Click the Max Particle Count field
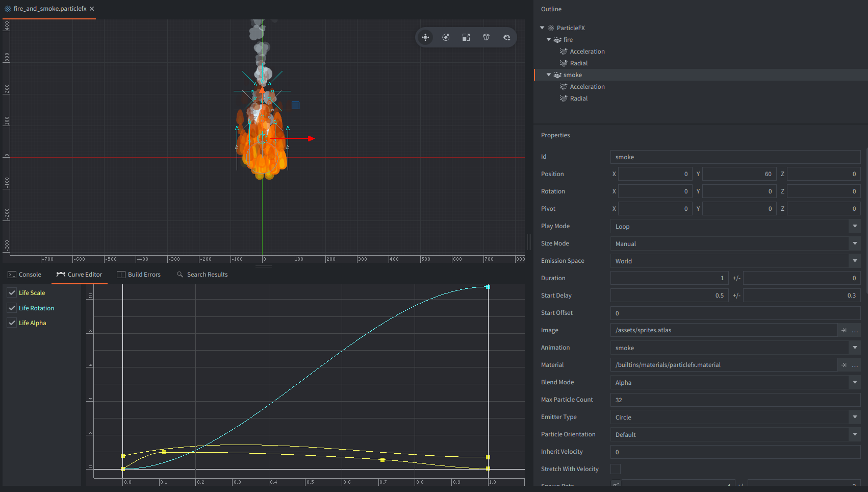 point(735,400)
